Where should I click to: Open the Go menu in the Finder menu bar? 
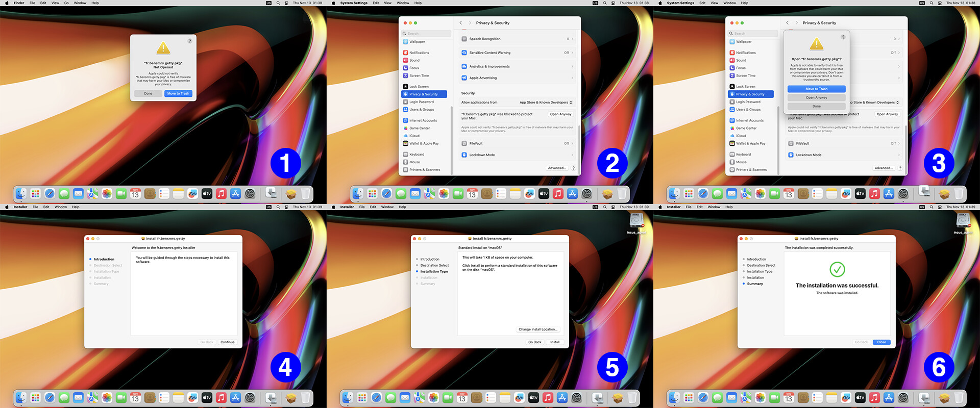point(66,3)
